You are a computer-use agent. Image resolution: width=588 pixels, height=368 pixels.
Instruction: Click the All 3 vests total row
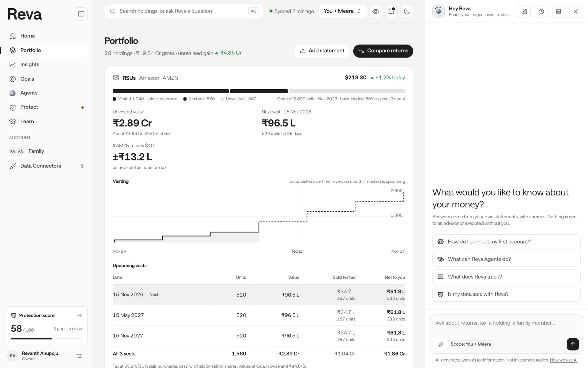click(259, 354)
